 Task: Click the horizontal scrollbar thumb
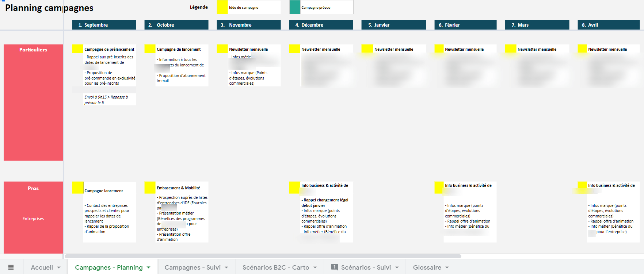(263, 256)
